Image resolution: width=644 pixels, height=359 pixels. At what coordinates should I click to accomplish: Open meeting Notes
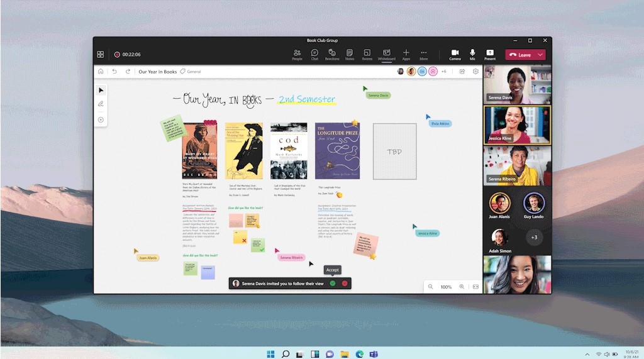coord(350,55)
